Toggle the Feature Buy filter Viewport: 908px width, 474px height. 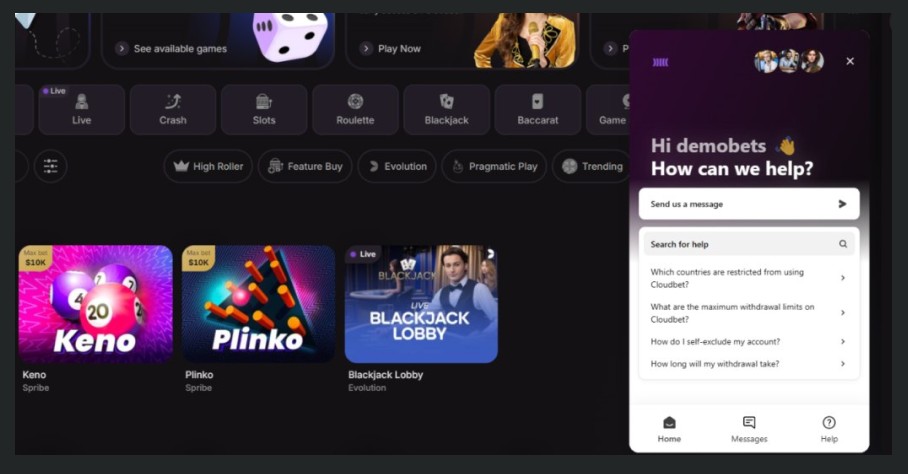click(x=305, y=166)
